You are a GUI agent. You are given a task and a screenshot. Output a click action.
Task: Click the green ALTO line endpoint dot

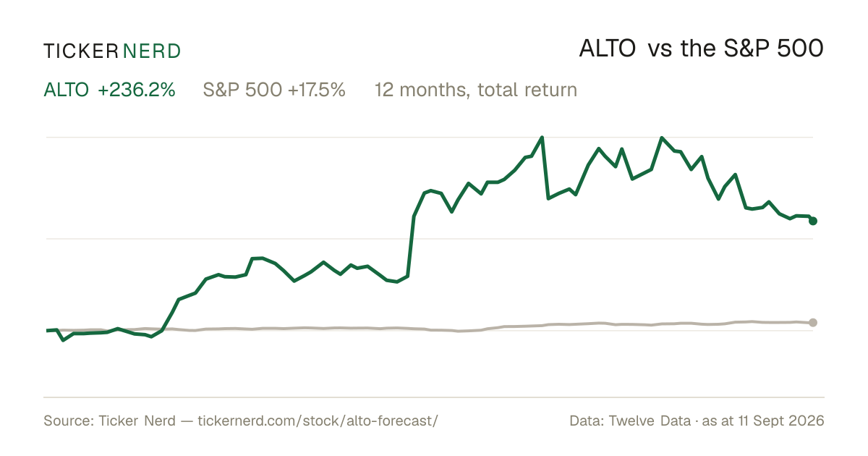[x=813, y=221]
